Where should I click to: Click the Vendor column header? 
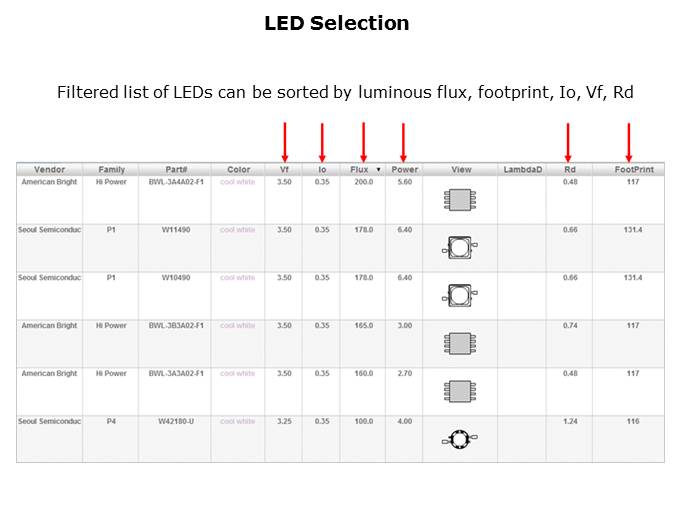point(49,170)
